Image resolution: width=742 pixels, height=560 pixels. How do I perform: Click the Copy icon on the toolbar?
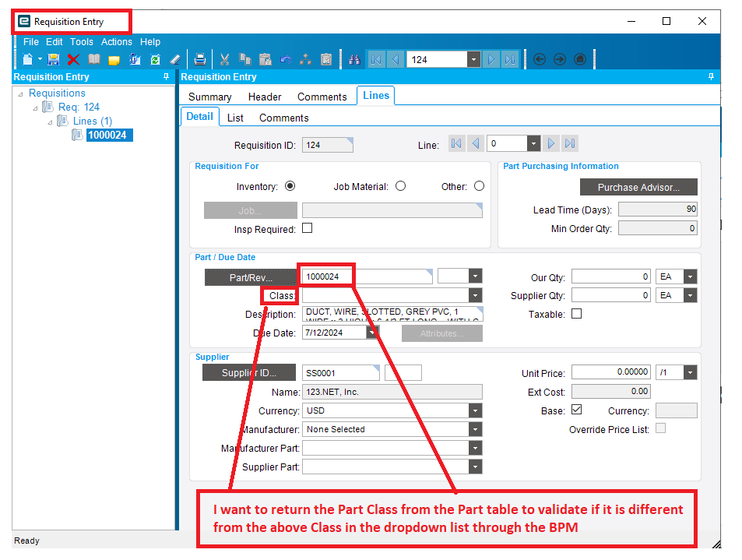246,59
